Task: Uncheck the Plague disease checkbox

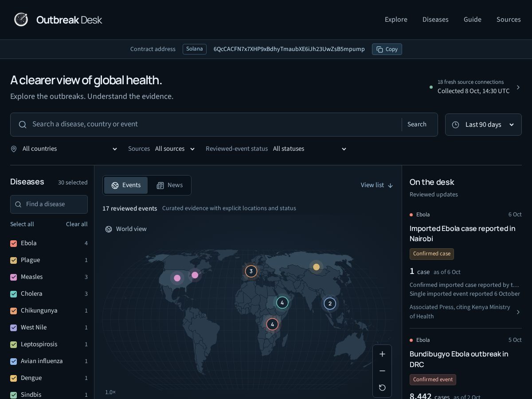Action: pos(14,260)
